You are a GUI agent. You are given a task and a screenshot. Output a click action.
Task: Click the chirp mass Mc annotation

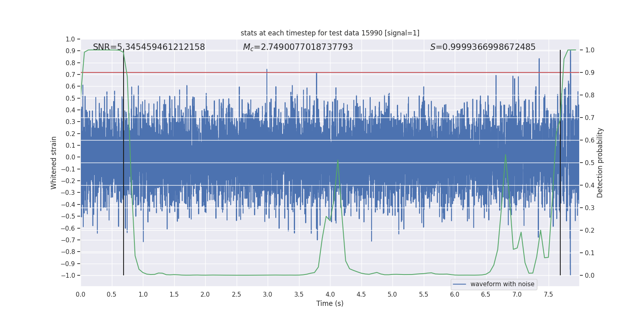pyautogui.click(x=298, y=47)
